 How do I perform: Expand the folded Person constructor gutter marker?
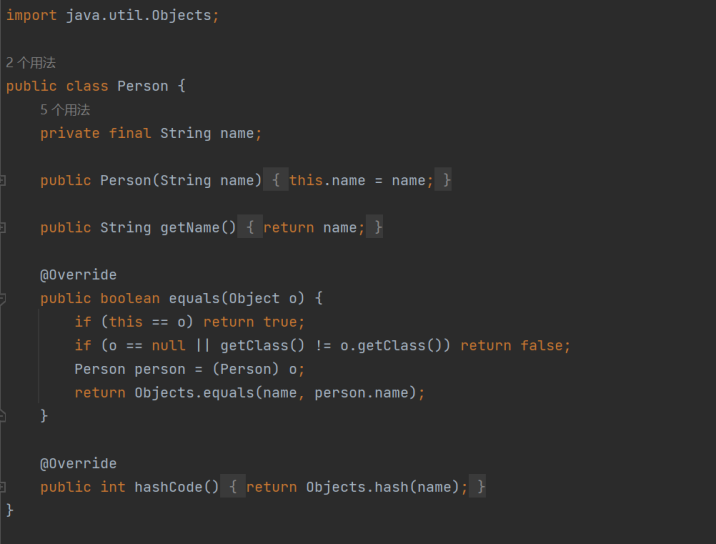tap(3, 181)
